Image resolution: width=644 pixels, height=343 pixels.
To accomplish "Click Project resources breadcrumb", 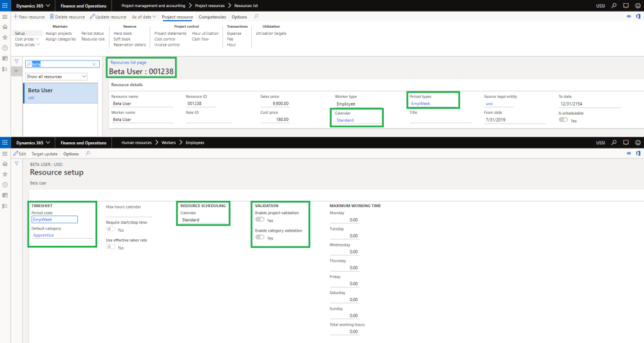I will coord(210,6).
